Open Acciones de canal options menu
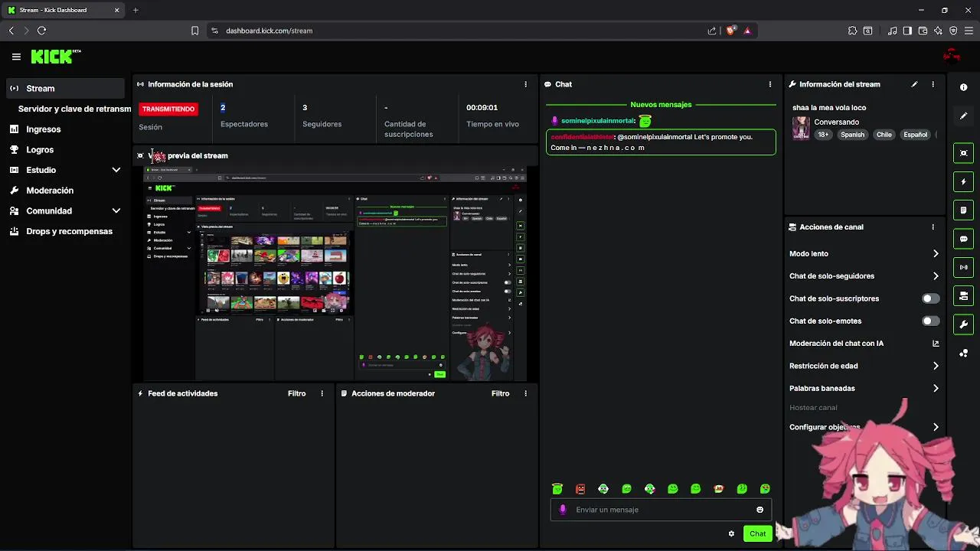The width and height of the screenshot is (980, 551). click(933, 227)
